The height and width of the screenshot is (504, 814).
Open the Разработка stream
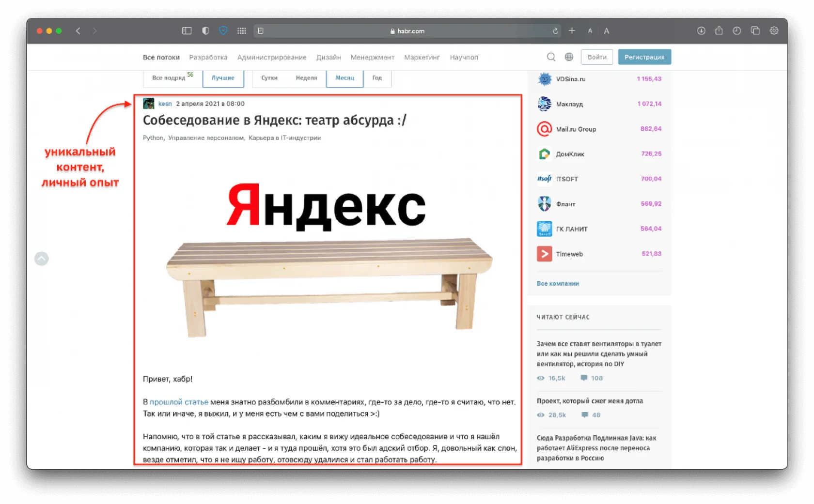pyautogui.click(x=208, y=57)
